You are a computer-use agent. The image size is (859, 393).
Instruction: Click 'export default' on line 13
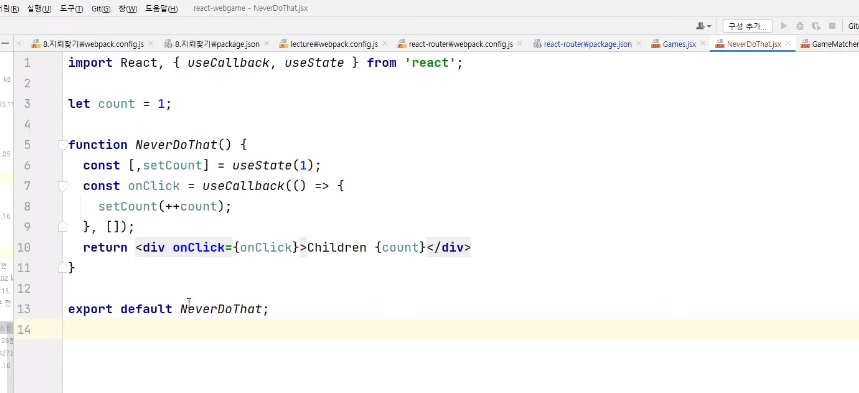pos(120,309)
